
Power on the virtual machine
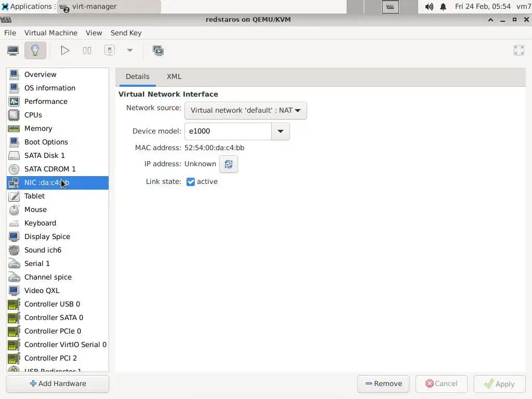(65, 50)
